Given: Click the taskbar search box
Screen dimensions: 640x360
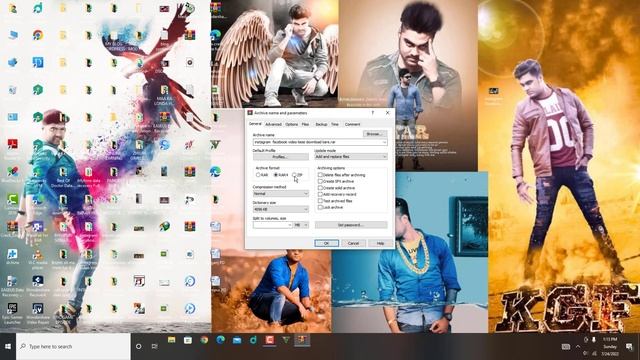Looking at the screenshot, I should (73, 347).
